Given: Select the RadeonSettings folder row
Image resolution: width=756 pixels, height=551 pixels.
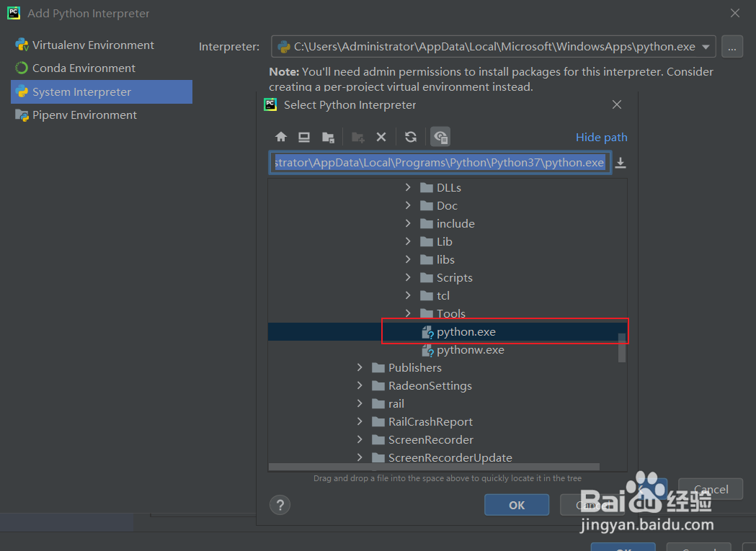Looking at the screenshot, I should 448,385.
